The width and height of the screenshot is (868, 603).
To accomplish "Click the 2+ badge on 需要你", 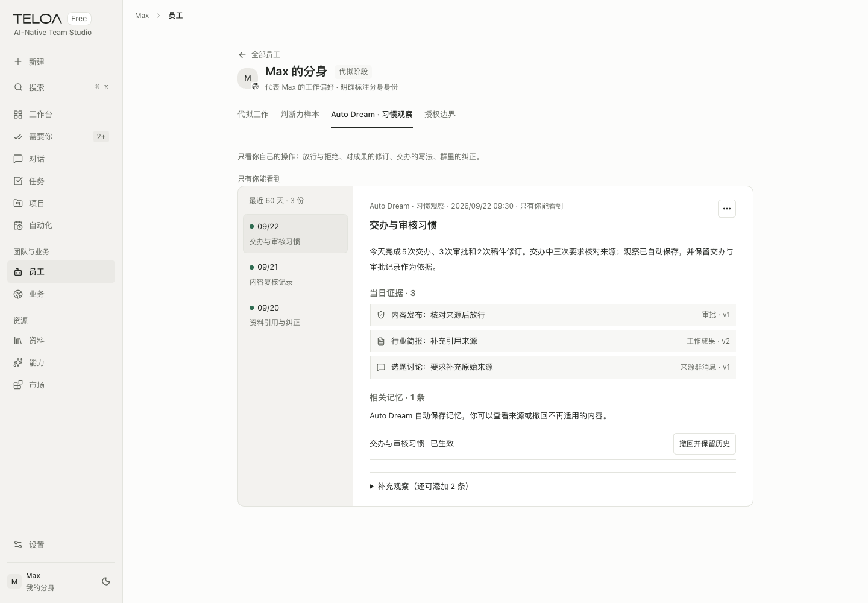I will pos(101,137).
